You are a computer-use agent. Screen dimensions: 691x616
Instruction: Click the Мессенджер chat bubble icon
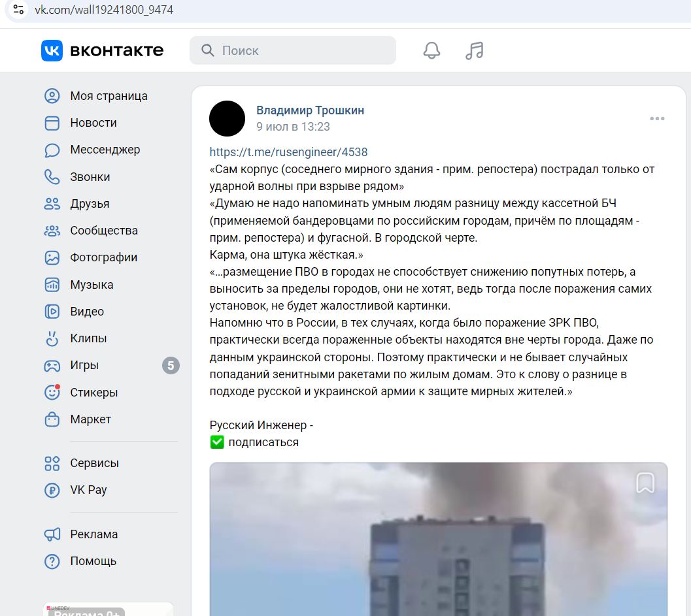pyautogui.click(x=52, y=150)
